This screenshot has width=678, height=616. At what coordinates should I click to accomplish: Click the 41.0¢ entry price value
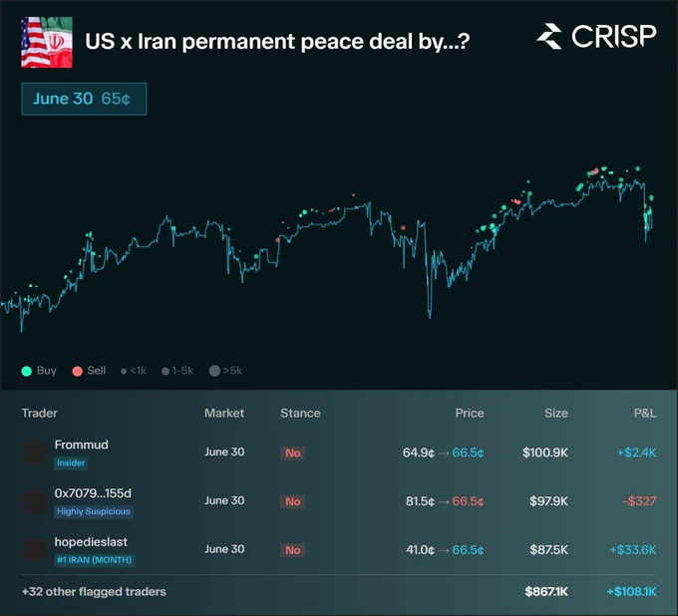pyautogui.click(x=421, y=550)
